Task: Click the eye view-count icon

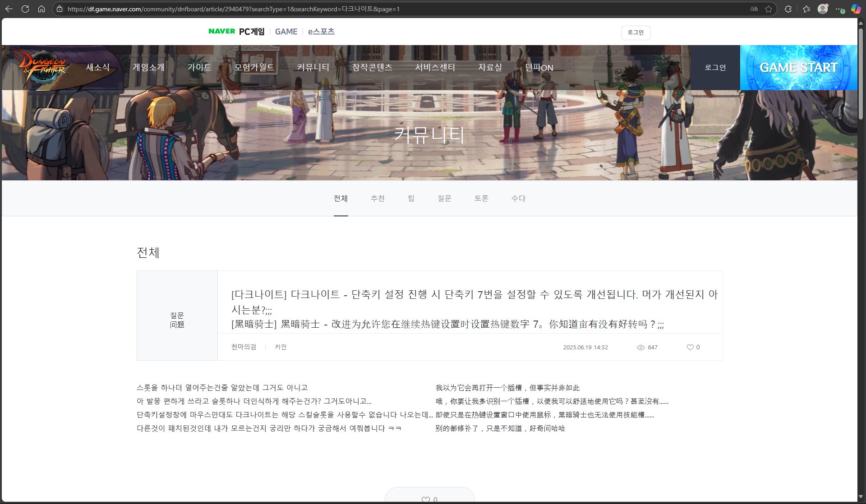Action: point(640,348)
